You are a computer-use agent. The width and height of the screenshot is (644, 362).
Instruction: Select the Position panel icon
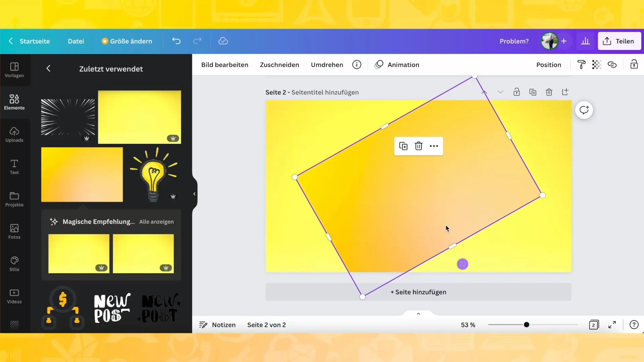click(548, 65)
